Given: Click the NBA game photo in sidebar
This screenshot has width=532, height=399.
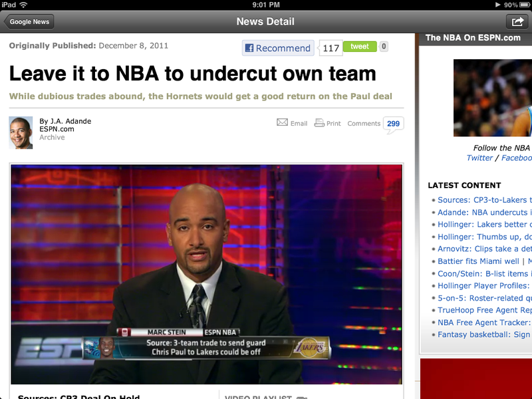Looking at the screenshot, I should pos(493,98).
